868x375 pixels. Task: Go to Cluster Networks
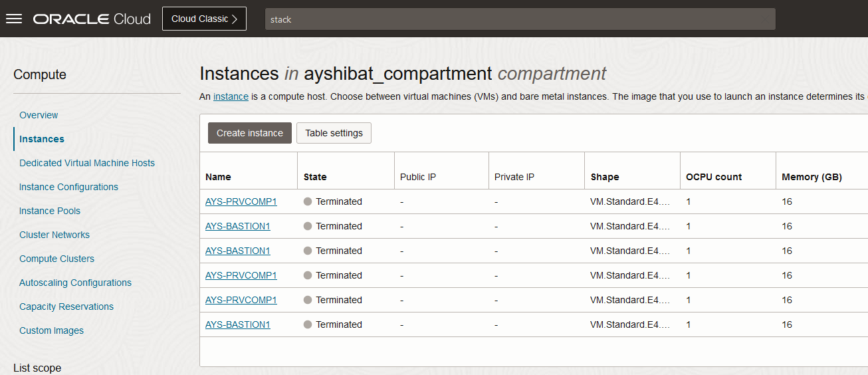point(54,235)
